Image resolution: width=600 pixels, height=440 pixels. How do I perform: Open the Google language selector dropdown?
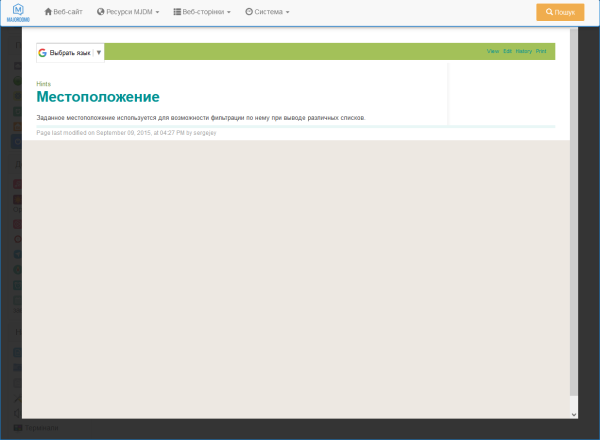[x=70, y=53]
